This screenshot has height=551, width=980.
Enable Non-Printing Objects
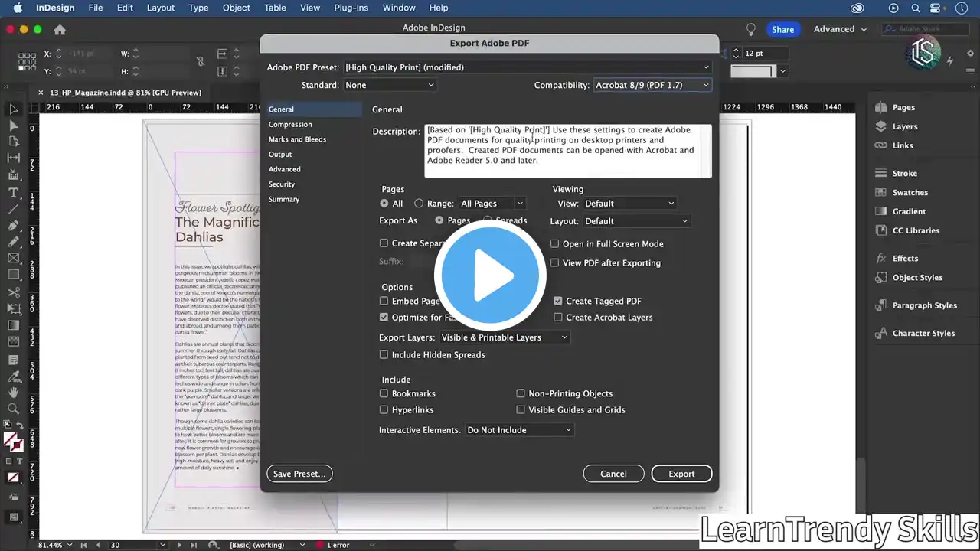click(x=521, y=394)
